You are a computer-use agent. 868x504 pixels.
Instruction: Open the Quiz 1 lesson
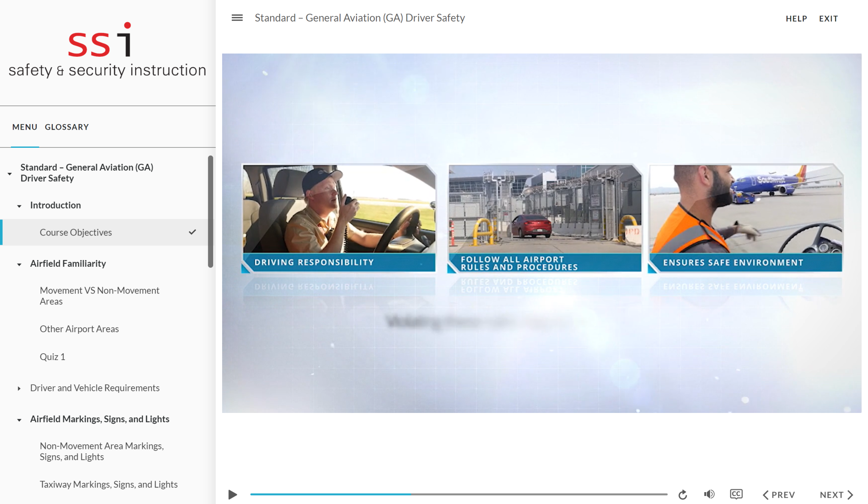(x=52, y=357)
